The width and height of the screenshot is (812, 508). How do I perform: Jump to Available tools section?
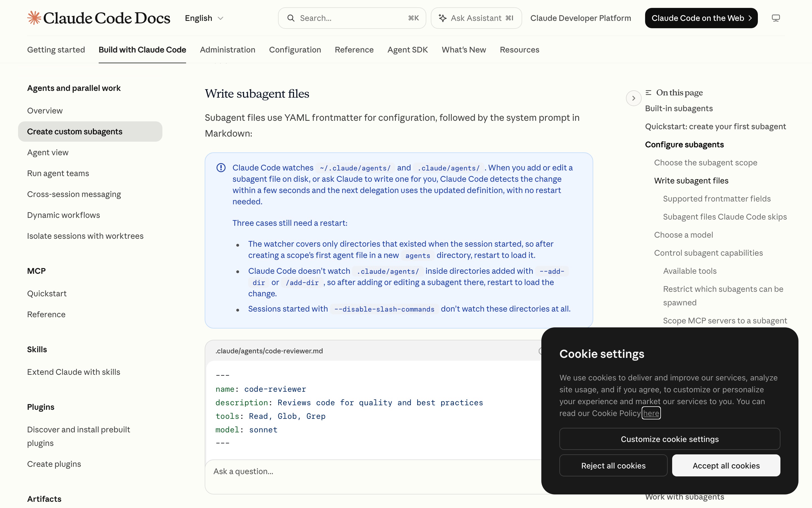tap(690, 271)
